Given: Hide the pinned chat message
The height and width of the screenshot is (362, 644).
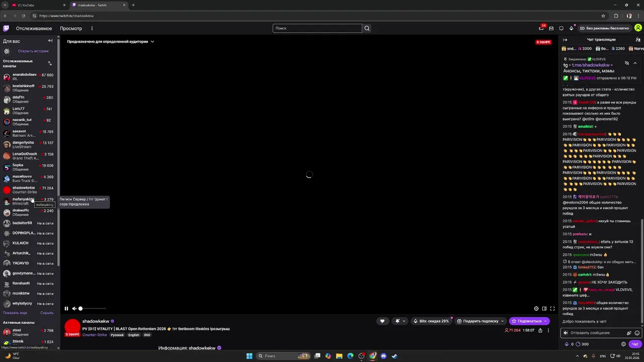Looking at the screenshot, I should point(627,63).
